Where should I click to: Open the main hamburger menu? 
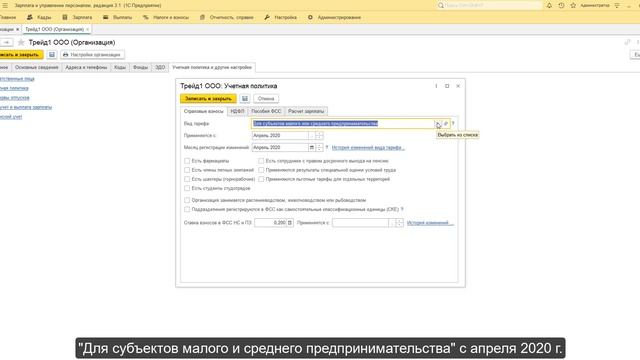pyautogui.click(x=5, y=5)
